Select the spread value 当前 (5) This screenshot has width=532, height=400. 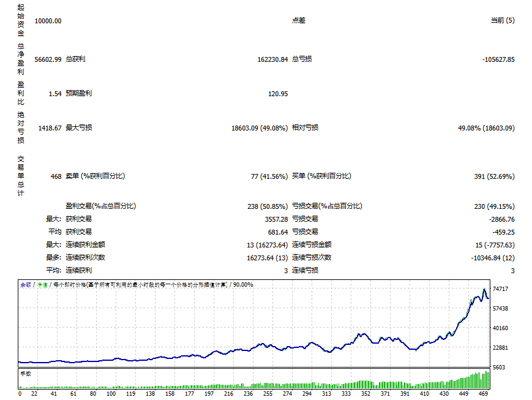coord(503,20)
